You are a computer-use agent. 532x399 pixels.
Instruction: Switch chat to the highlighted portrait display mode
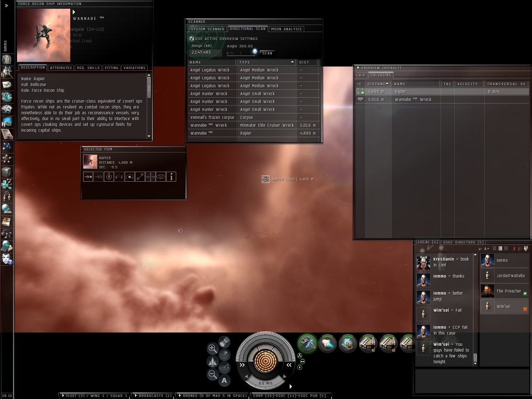pos(500,249)
